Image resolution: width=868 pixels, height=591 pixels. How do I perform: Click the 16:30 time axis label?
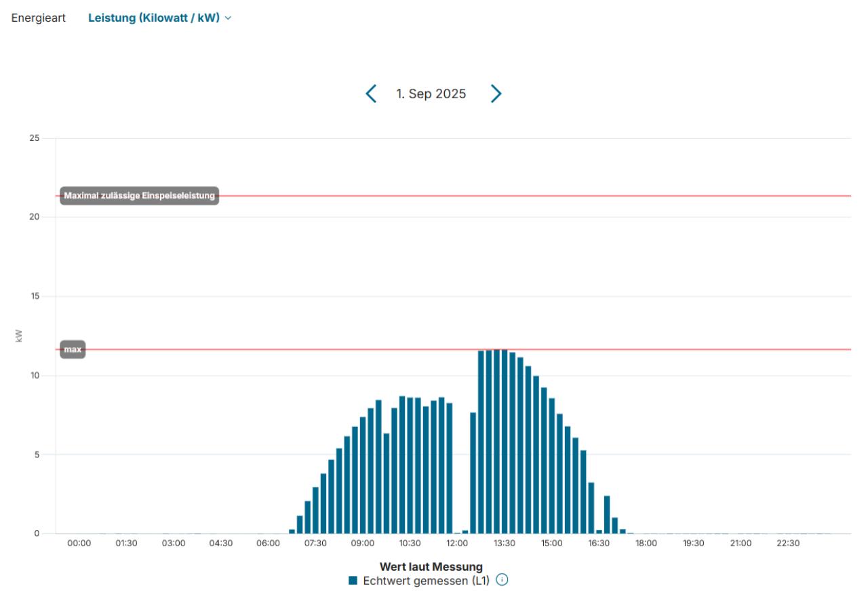click(599, 544)
